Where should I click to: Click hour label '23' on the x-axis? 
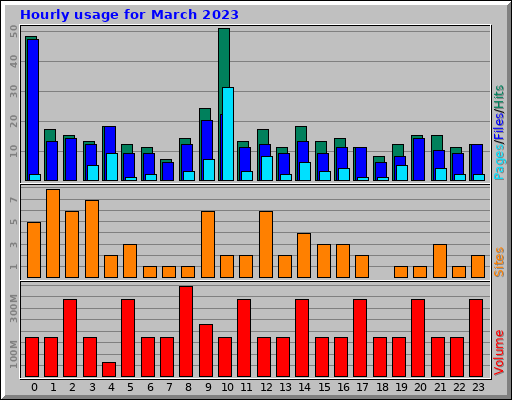click(x=478, y=387)
